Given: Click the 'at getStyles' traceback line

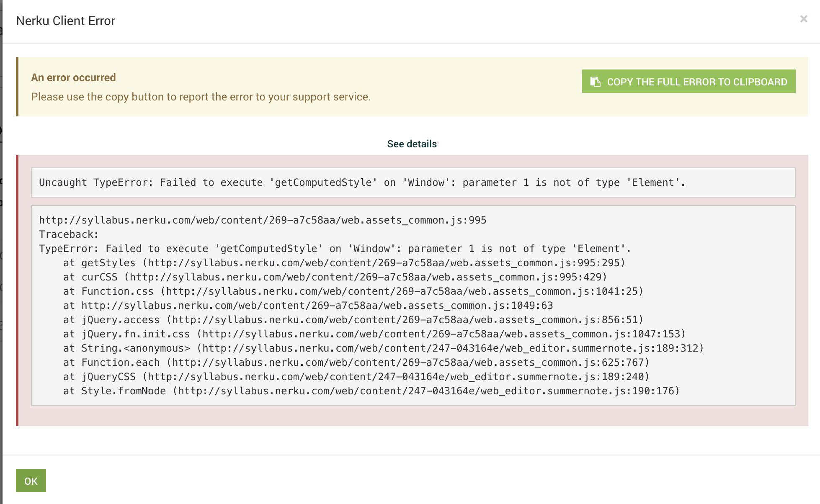Looking at the screenshot, I should pos(343,263).
